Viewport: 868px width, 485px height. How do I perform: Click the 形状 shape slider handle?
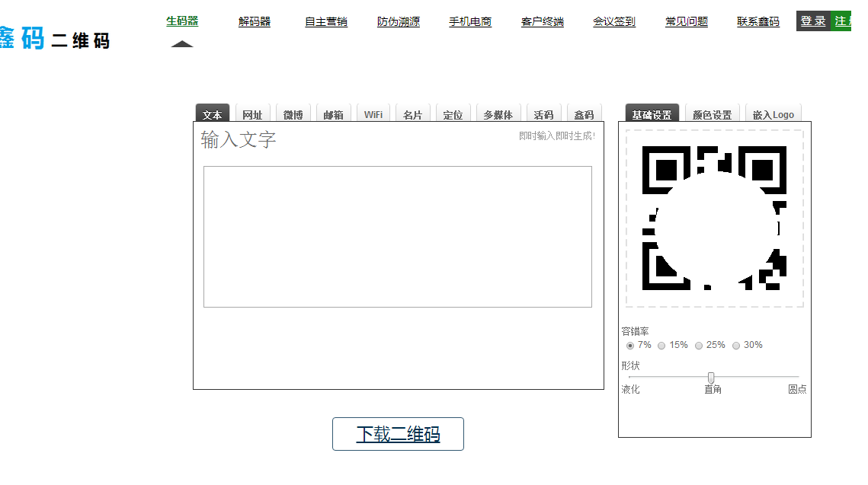[x=711, y=378]
